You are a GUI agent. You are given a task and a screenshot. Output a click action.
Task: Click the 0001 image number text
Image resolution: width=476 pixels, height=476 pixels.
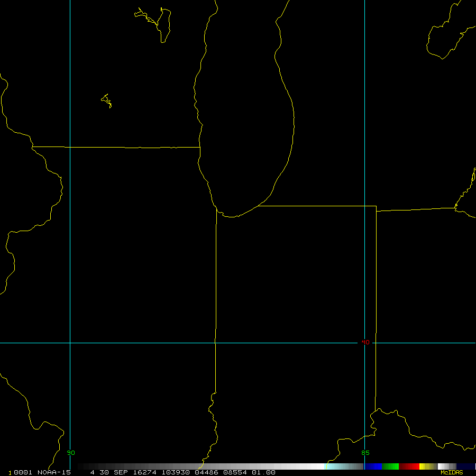point(23,473)
